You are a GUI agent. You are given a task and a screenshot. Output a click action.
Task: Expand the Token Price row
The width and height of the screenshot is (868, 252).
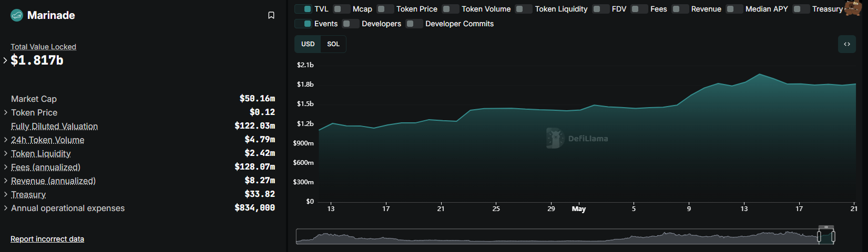(x=5, y=112)
